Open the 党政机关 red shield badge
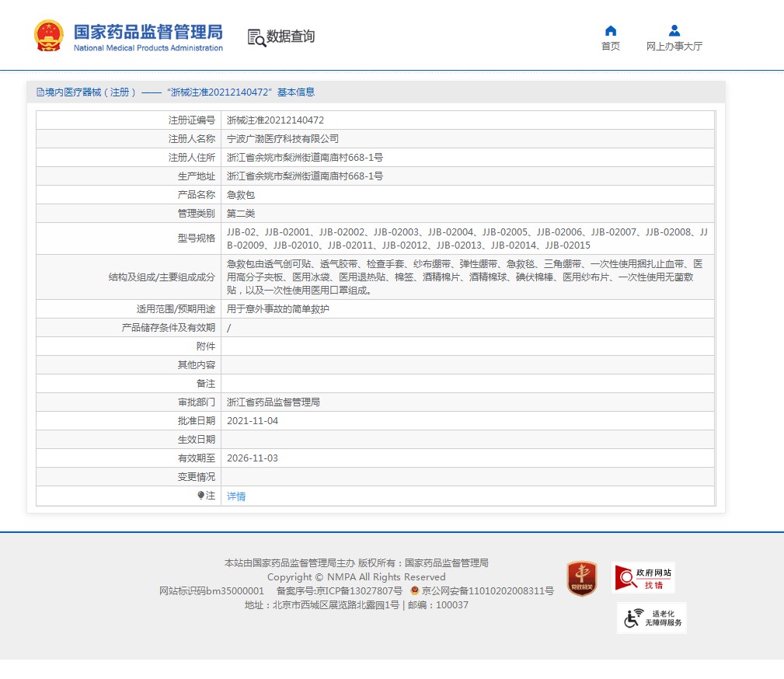This screenshot has width=784, height=679. click(581, 579)
